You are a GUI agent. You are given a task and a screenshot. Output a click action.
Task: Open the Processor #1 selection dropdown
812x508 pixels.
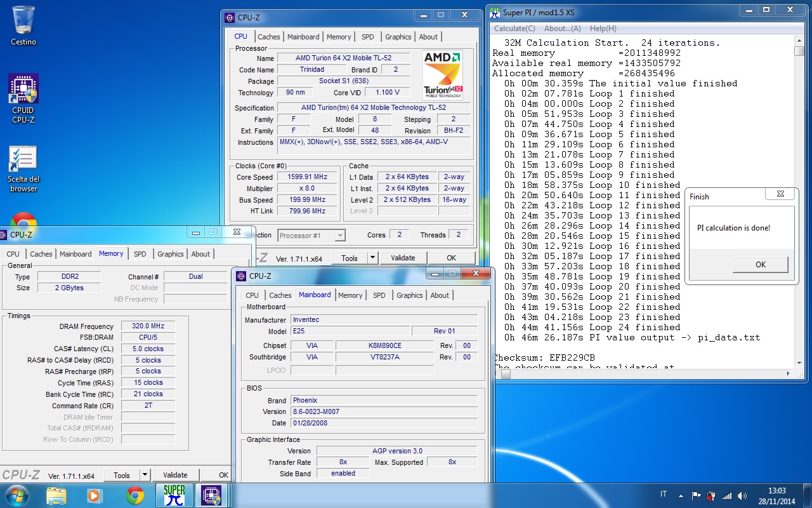point(311,236)
